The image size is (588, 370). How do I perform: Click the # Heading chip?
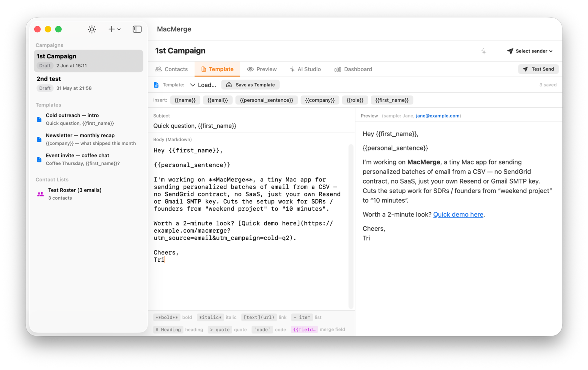(168, 330)
